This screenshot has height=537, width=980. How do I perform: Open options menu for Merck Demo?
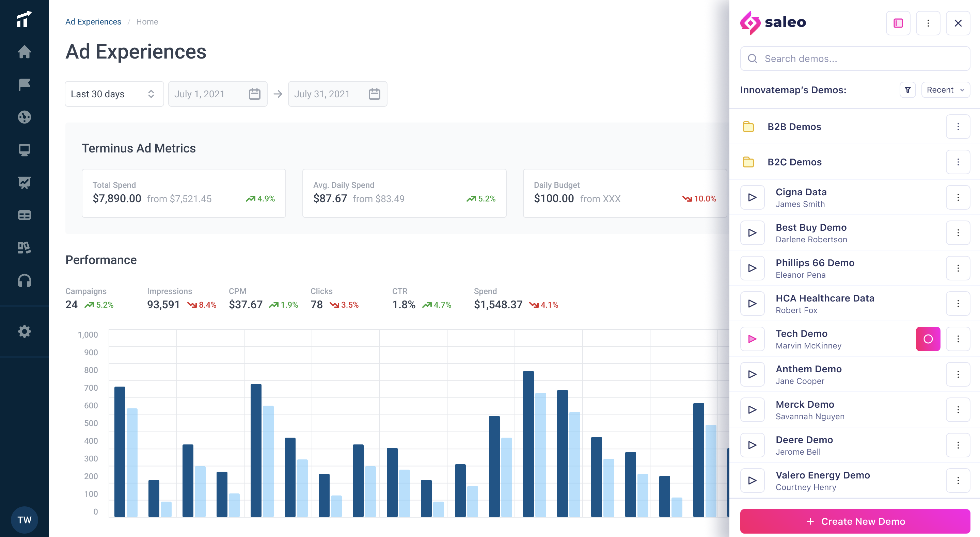(x=958, y=410)
